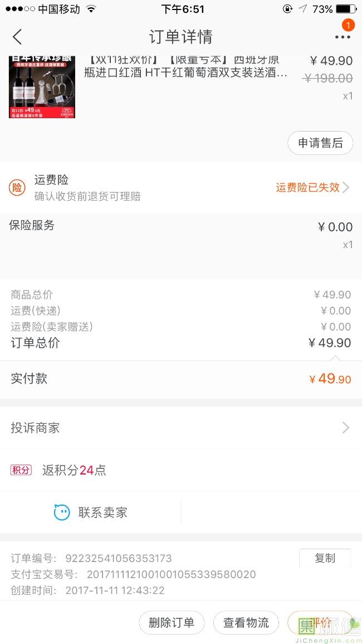Tap the battery status icon
The height and width of the screenshot is (644, 362).
(x=346, y=9)
